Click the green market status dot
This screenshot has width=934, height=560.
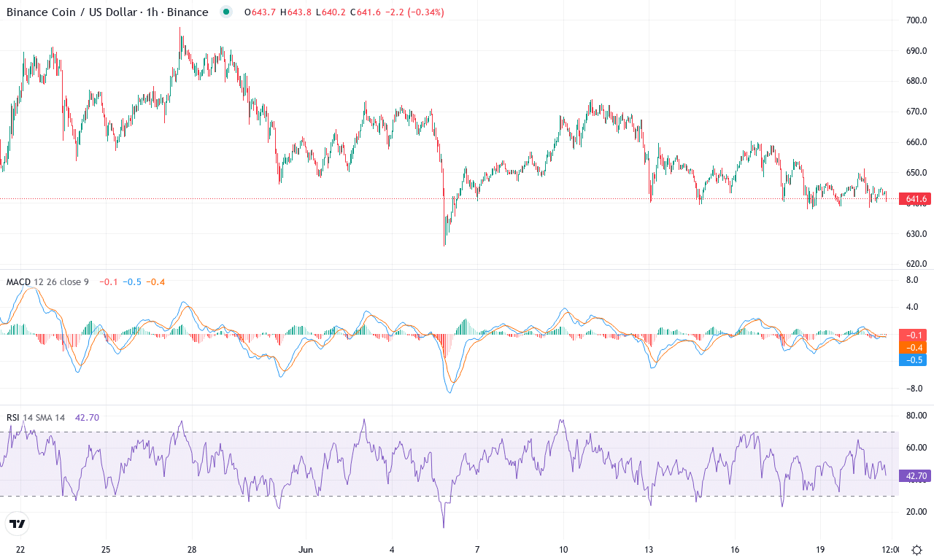[226, 12]
